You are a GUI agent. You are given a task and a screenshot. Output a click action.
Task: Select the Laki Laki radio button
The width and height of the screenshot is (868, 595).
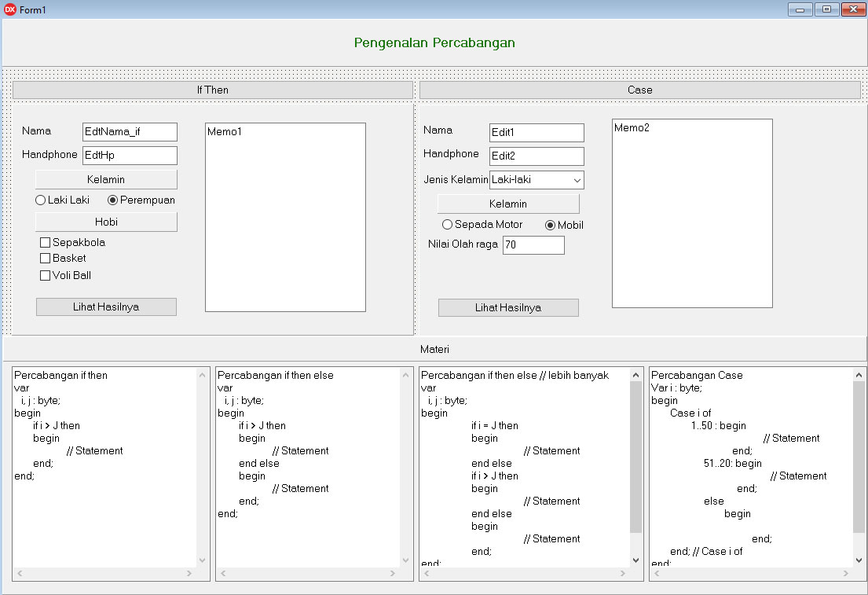pyautogui.click(x=62, y=200)
